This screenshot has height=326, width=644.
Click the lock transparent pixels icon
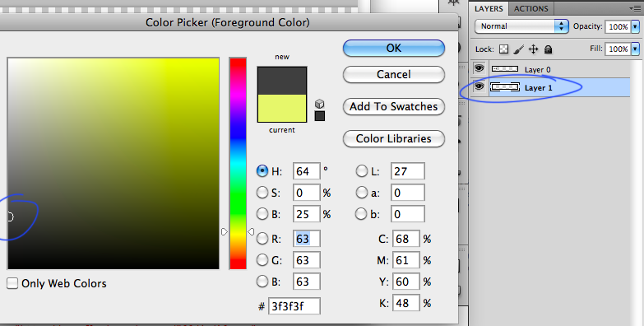[503, 49]
